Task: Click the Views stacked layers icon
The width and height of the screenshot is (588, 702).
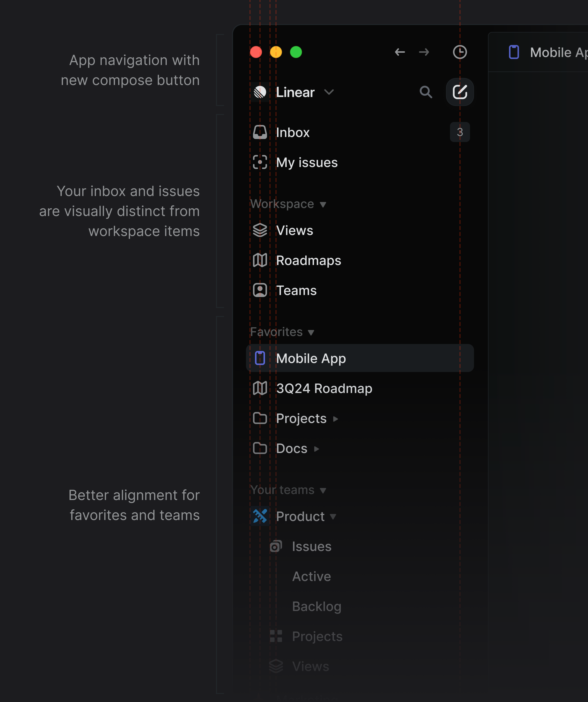Action: tap(260, 230)
